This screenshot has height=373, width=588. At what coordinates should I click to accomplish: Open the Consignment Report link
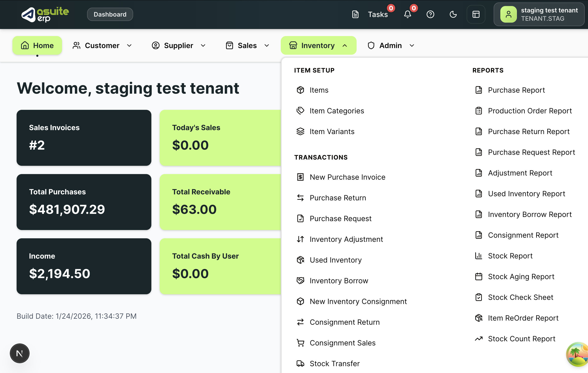click(523, 235)
